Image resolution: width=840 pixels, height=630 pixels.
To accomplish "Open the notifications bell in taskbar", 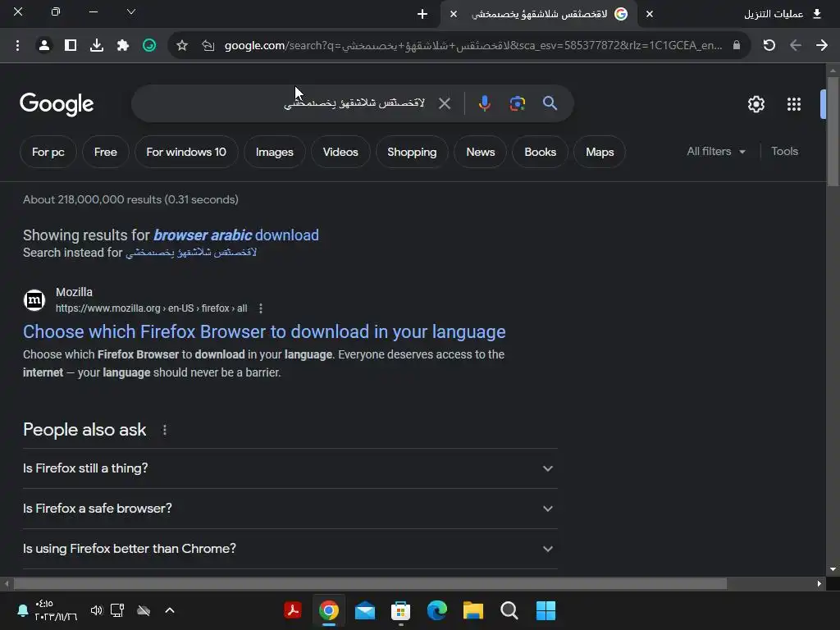I will [x=22, y=610].
